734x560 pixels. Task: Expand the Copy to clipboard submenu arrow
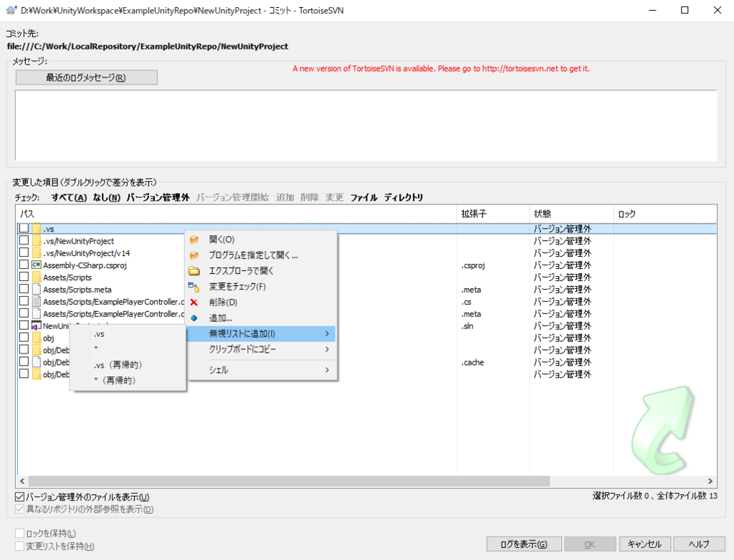[327, 349]
